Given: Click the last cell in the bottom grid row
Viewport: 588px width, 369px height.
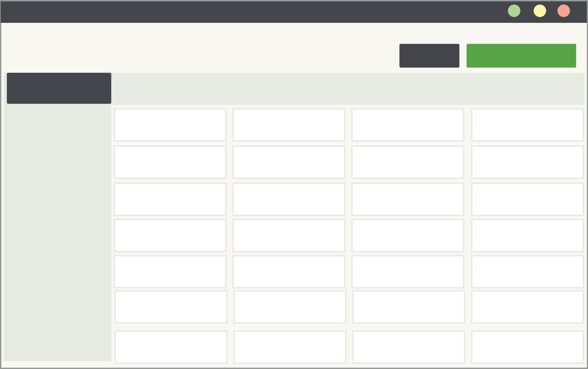Looking at the screenshot, I should (527, 347).
